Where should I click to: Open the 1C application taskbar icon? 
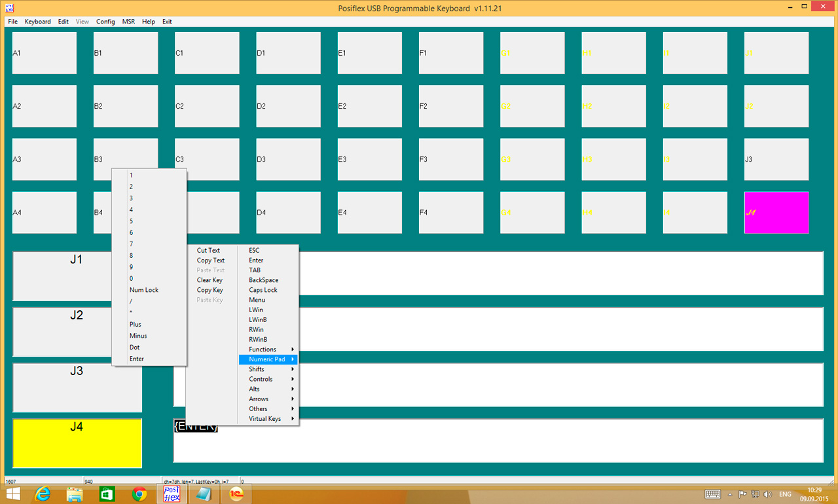pos(235,494)
